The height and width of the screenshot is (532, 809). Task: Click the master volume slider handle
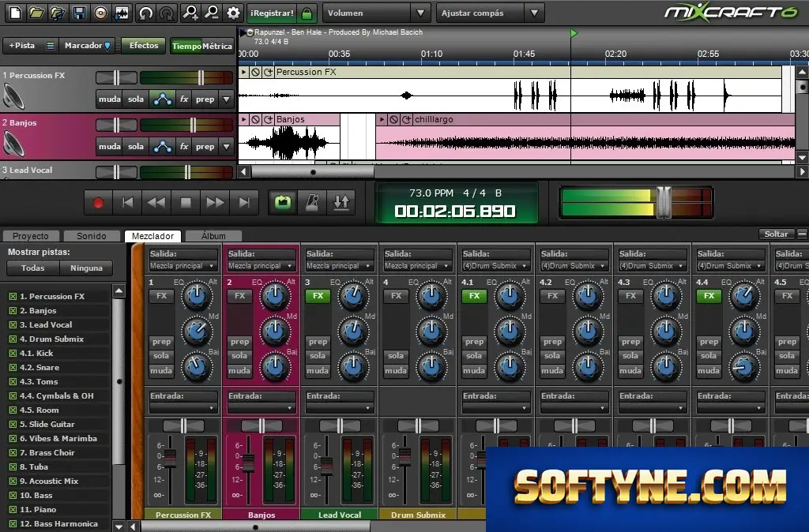click(663, 203)
